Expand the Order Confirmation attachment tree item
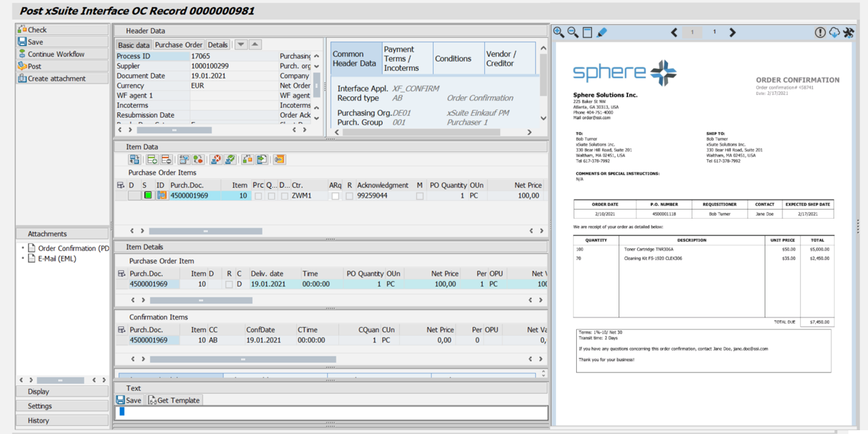The height and width of the screenshot is (434, 868). [x=23, y=248]
